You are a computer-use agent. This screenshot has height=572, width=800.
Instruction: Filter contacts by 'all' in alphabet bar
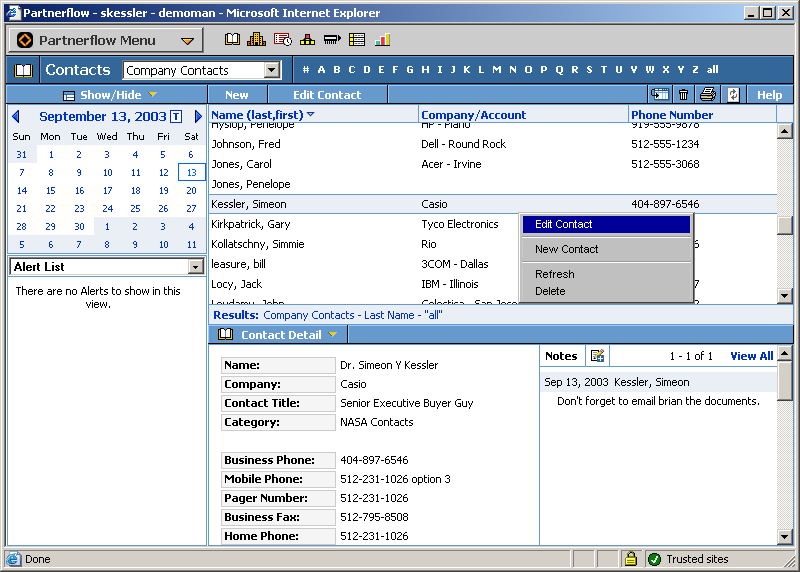coord(712,69)
